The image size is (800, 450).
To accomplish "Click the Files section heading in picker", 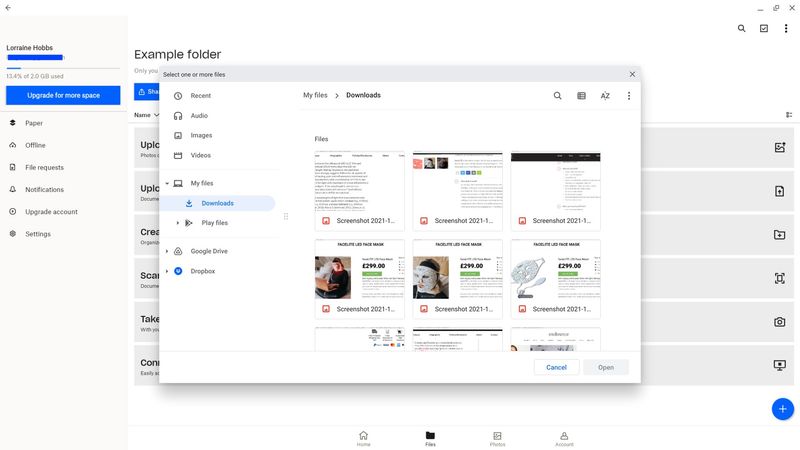I will 321,139.
